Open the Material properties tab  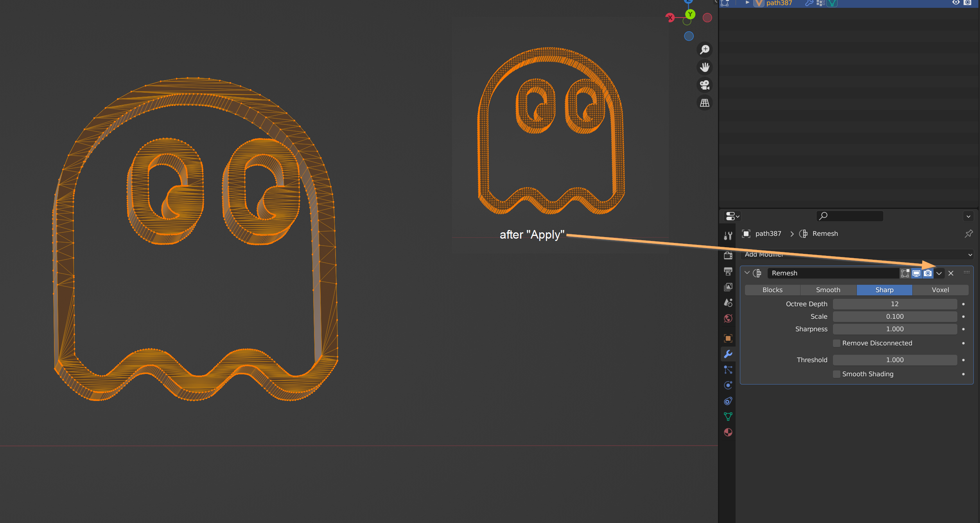click(x=728, y=432)
